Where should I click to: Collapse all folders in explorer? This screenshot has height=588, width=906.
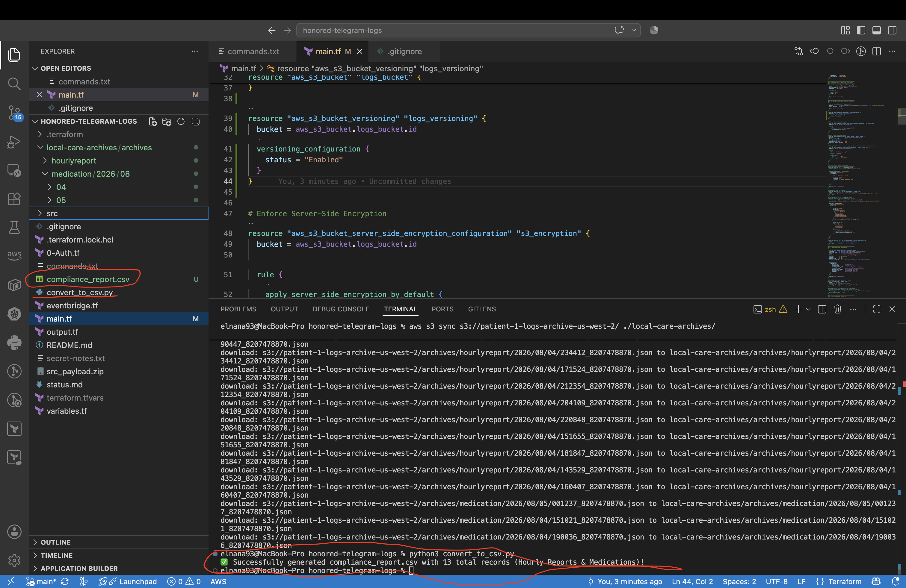click(195, 121)
